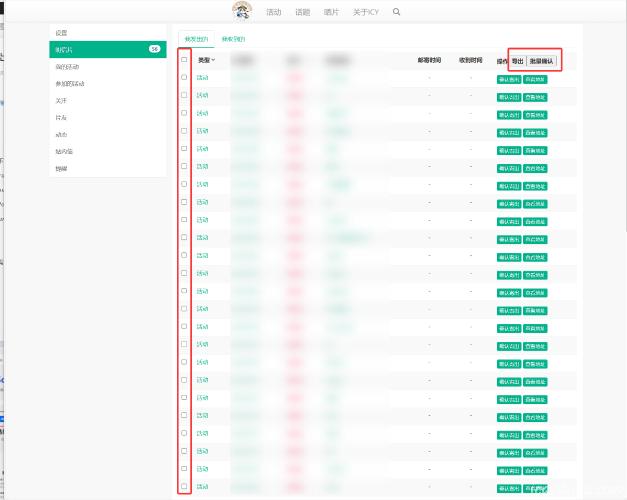The width and height of the screenshot is (627, 500).
Task: Open the 活动 menu in top navigation
Action: [x=274, y=13]
